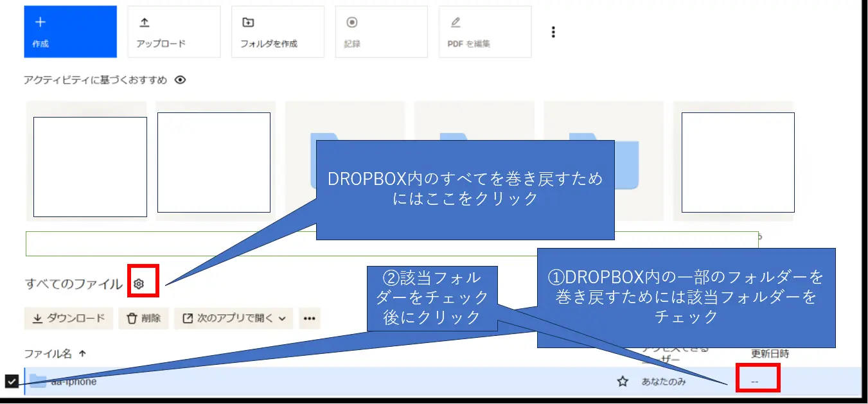Select the フォルダを作成 create-folder icon
Viewport: 868px width, 404px height.
[x=248, y=23]
